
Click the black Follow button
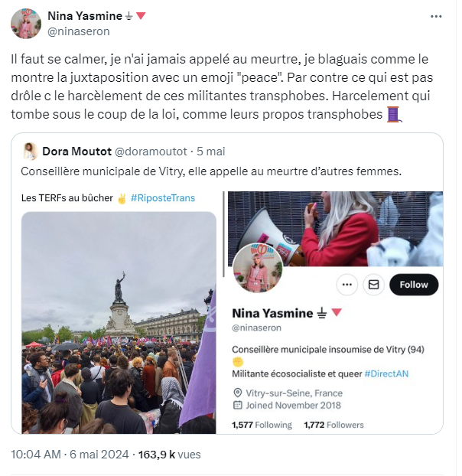tap(414, 285)
